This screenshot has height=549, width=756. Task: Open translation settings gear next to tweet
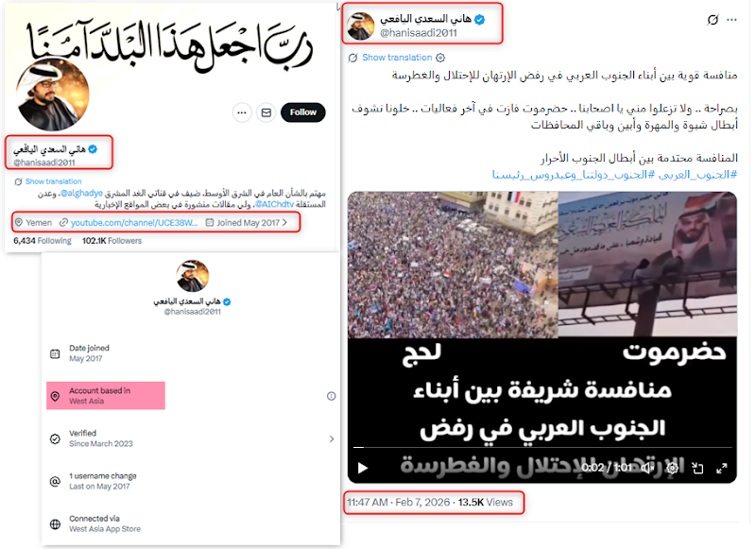tap(440, 58)
